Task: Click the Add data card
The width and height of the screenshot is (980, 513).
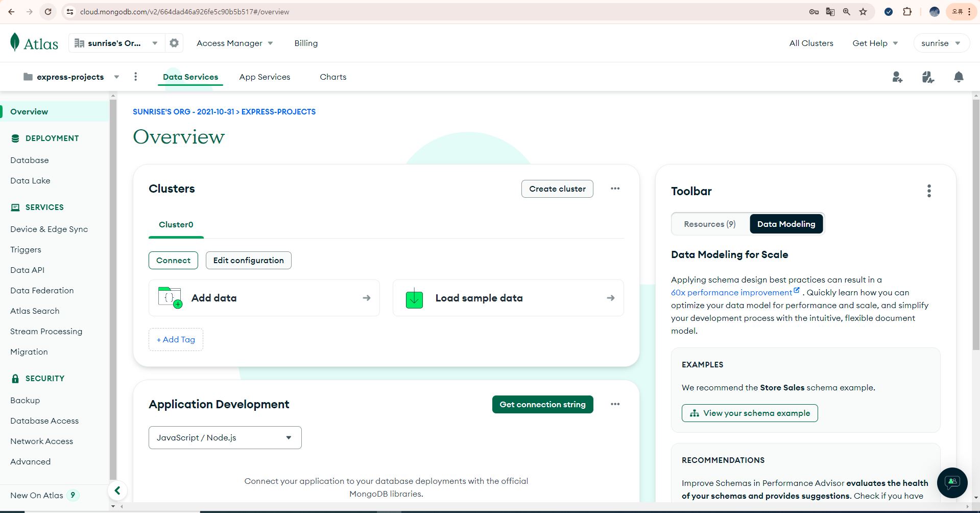Action: coord(264,298)
